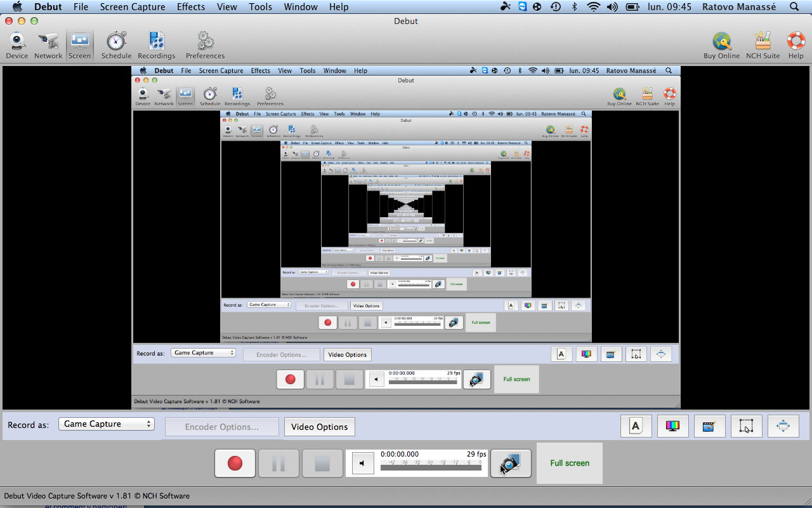Open the Debut application menu
Screen dimensions: 812x508
click(x=48, y=7)
